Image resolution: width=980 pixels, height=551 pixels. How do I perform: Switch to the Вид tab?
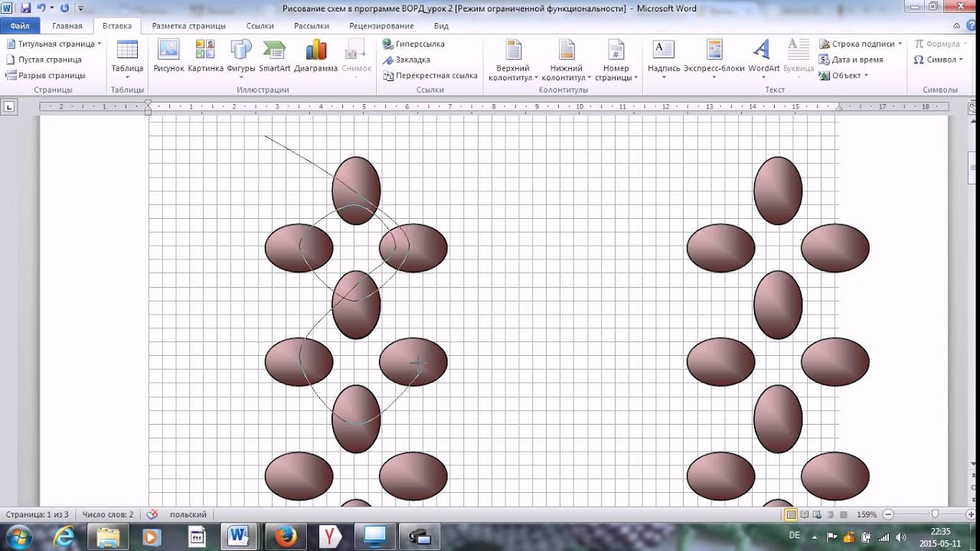click(441, 26)
